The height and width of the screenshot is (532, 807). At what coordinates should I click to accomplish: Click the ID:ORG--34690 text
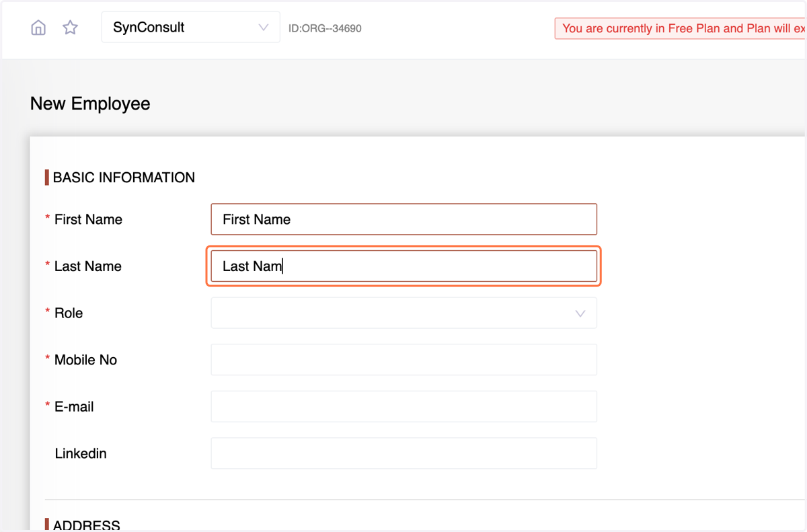tap(325, 28)
